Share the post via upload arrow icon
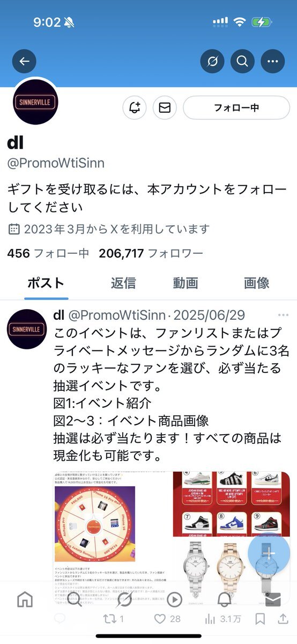Viewport: 297px width, 644px height. pos(283,619)
